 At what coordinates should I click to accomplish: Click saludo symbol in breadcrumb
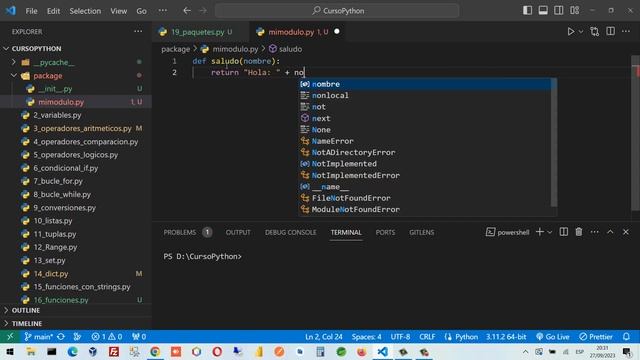click(285, 49)
